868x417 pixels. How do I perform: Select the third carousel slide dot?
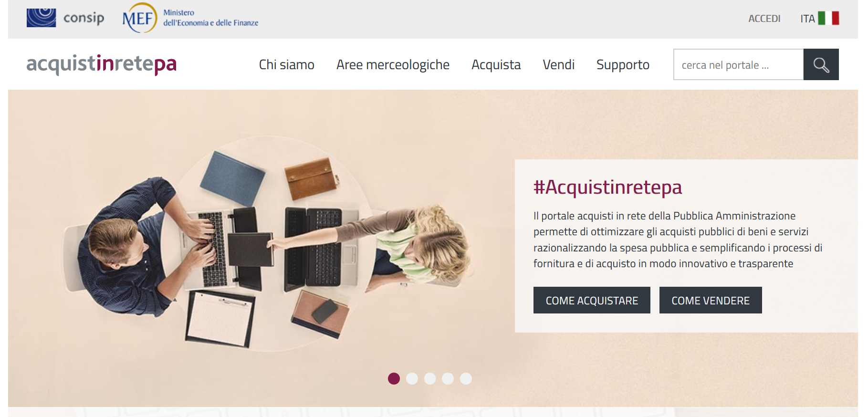430,378
